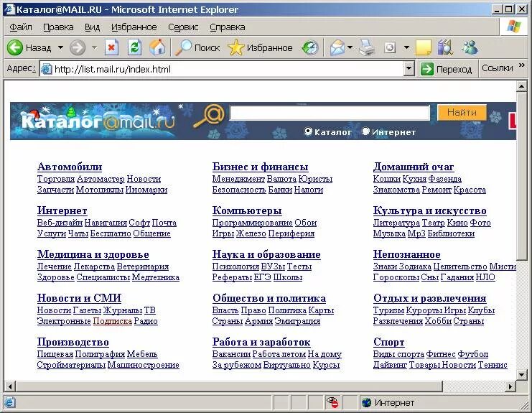The height and width of the screenshot is (413, 532).
Task: Click the orange Найти button
Action: [x=462, y=112]
